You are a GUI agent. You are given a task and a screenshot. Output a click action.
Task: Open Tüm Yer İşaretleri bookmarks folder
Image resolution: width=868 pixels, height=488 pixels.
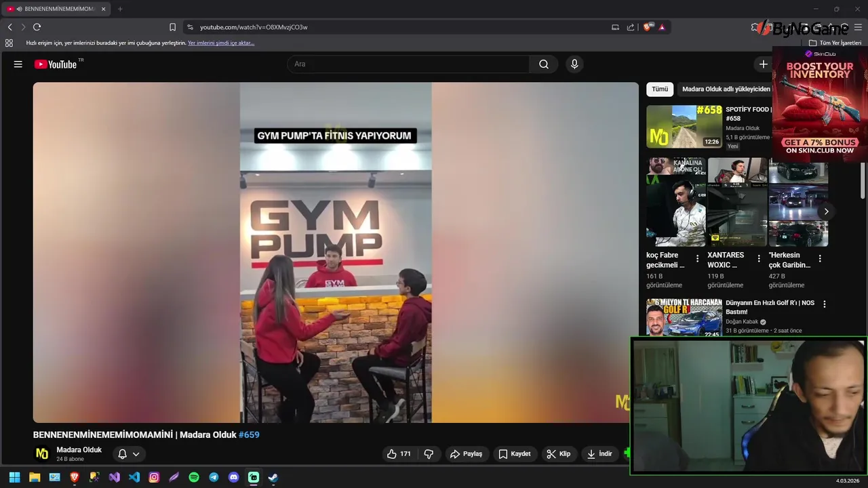[x=835, y=43]
